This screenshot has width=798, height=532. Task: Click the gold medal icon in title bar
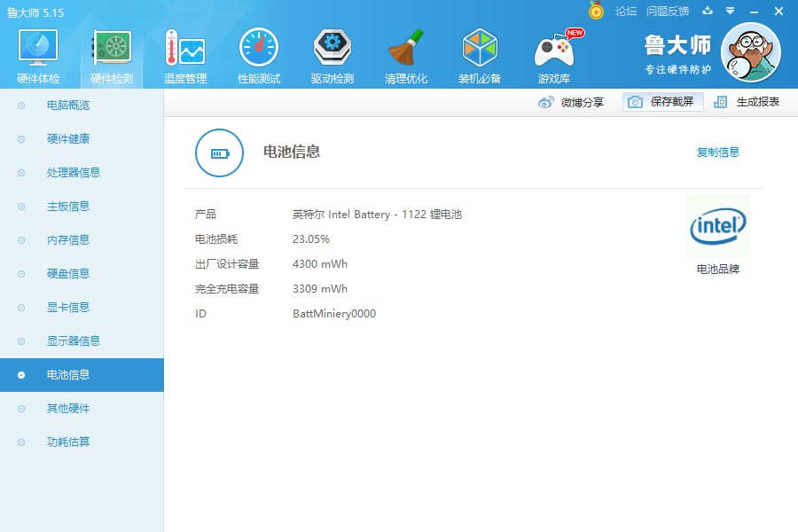coord(596,10)
